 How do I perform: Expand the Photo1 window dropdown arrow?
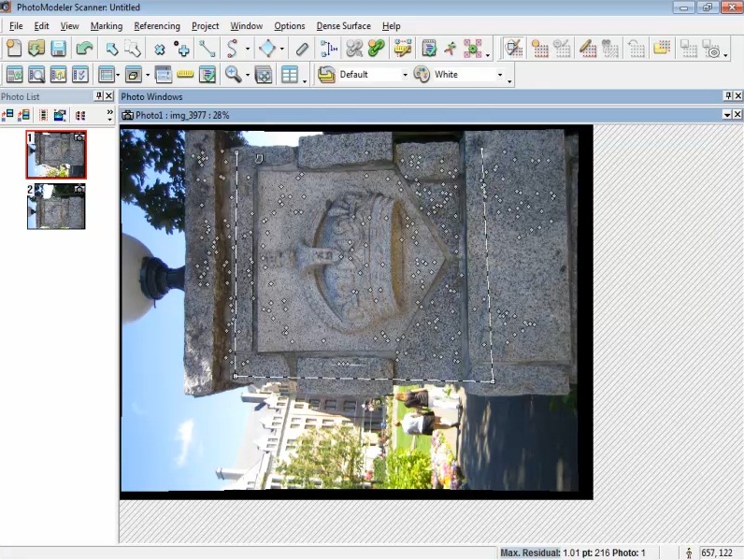point(726,115)
